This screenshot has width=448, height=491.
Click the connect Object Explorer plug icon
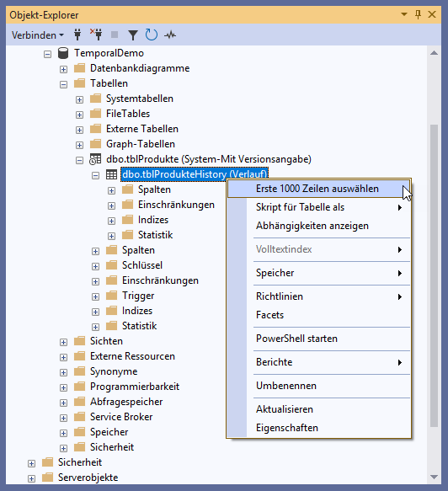point(77,35)
